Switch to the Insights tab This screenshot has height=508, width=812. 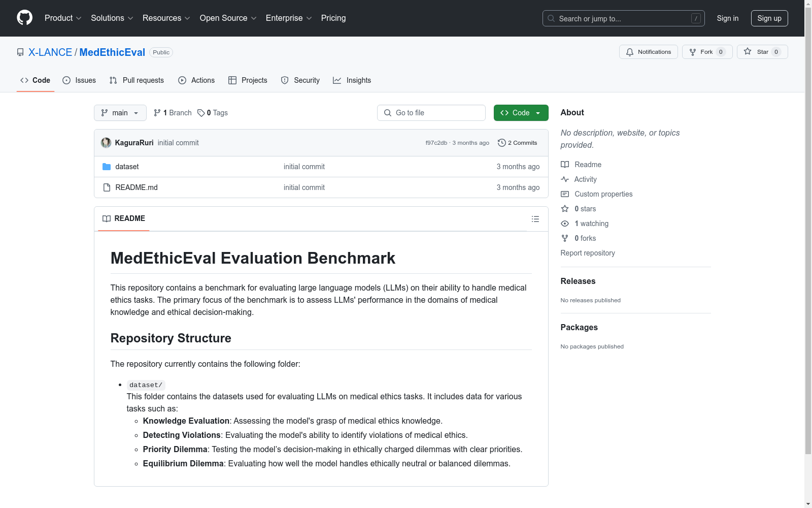[352, 80]
